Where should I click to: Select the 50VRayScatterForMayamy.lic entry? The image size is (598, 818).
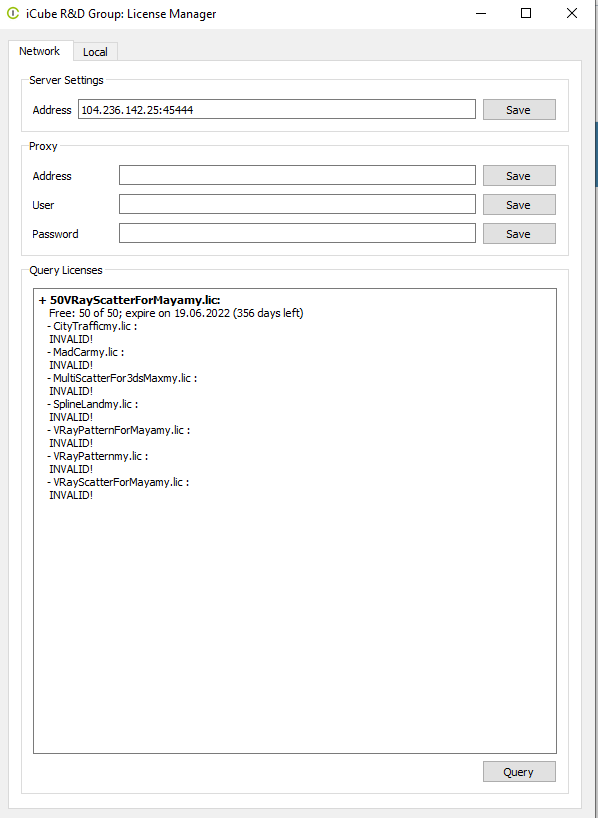tap(130, 300)
